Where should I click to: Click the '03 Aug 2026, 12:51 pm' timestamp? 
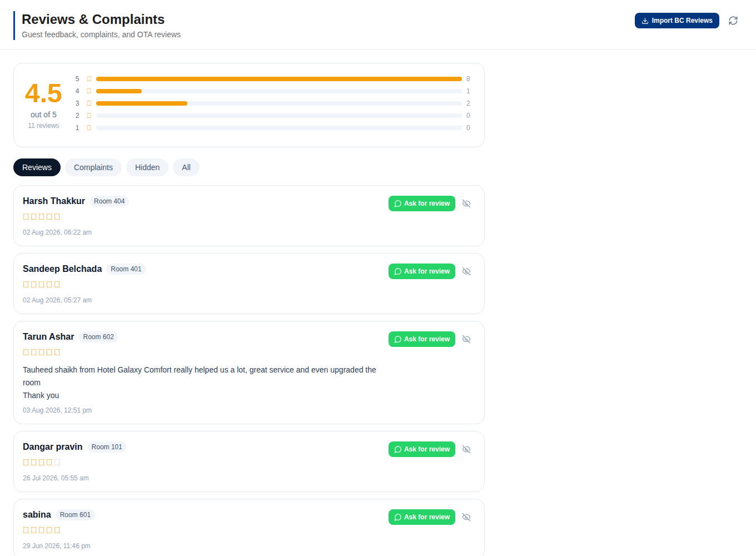[57, 410]
